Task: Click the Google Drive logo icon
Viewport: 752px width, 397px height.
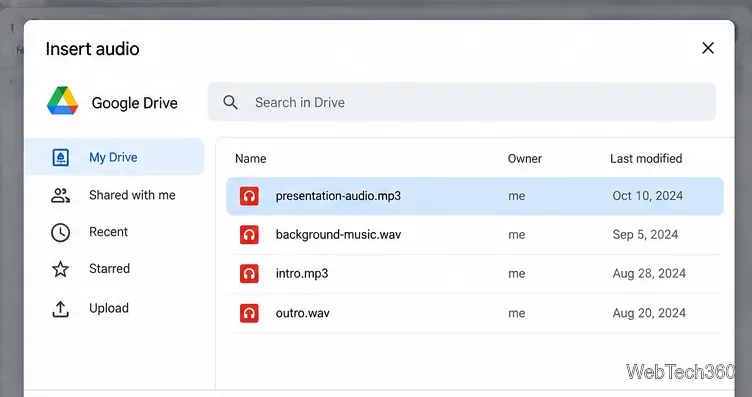Action: click(62, 101)
